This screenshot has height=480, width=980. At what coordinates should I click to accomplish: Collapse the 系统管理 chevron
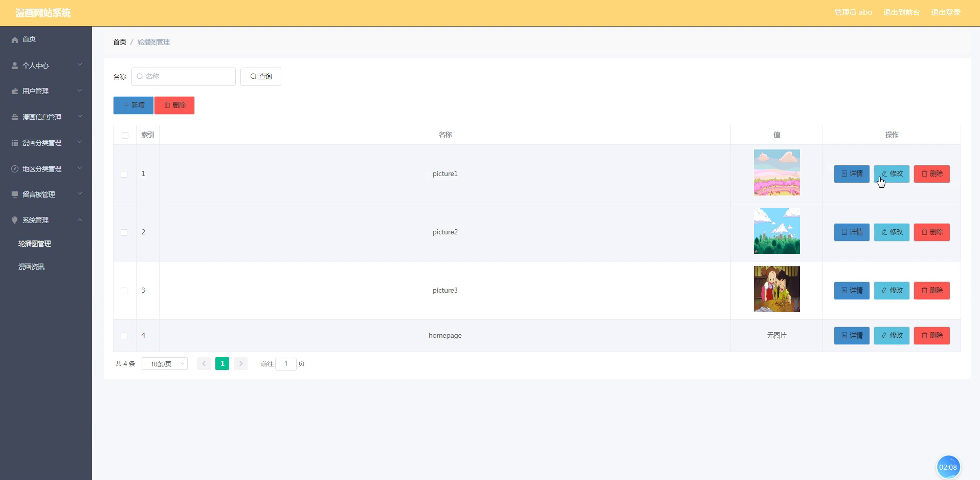point(80,220)
